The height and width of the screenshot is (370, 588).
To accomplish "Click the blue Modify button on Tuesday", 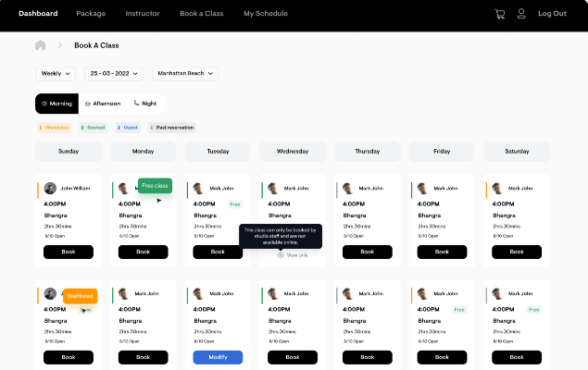I will [218, 357].
